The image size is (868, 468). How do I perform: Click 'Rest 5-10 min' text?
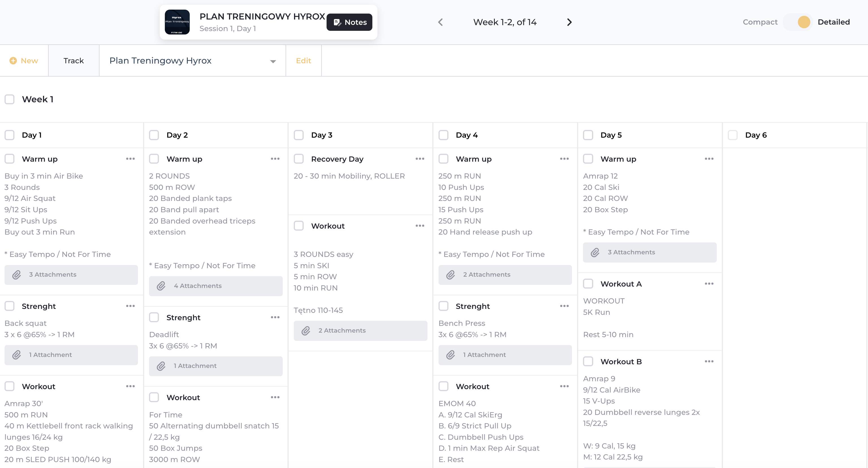608,334
